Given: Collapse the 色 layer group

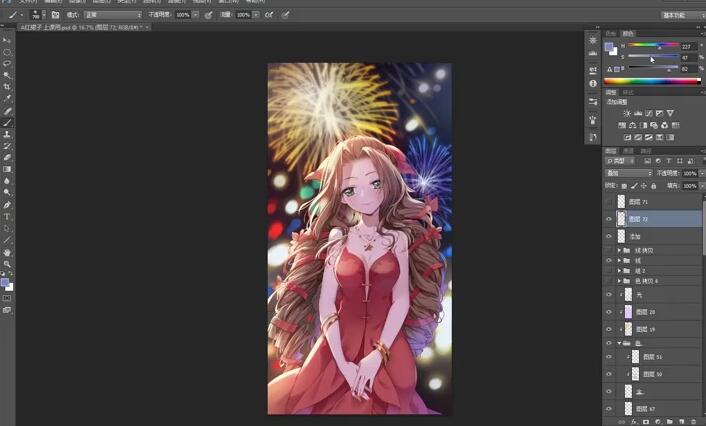Looking at the screenshot, I should (620, 343).
